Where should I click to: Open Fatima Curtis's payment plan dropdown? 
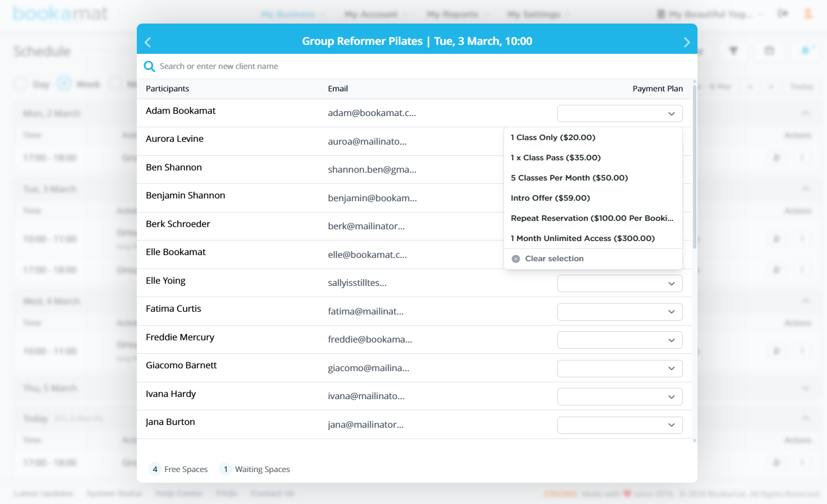pos(620,312)
